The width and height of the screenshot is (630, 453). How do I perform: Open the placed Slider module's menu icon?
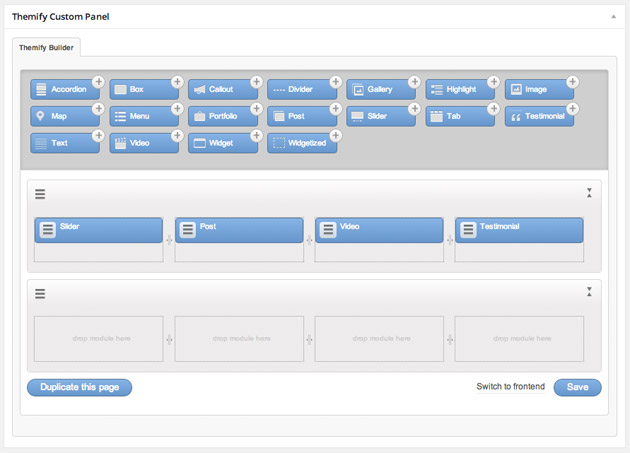coord(48,230)
